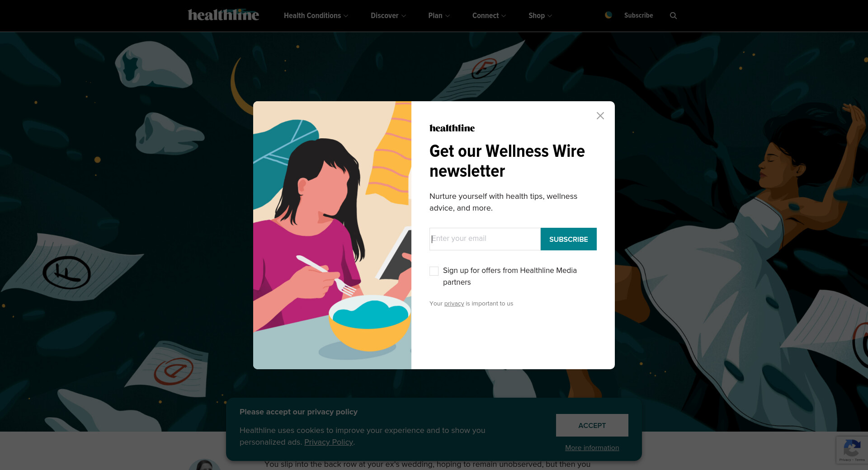Click the reCAPTCHA badge icon
This screenshot has height=470, width=868.
pyautogui.click(x=852, y=450)
